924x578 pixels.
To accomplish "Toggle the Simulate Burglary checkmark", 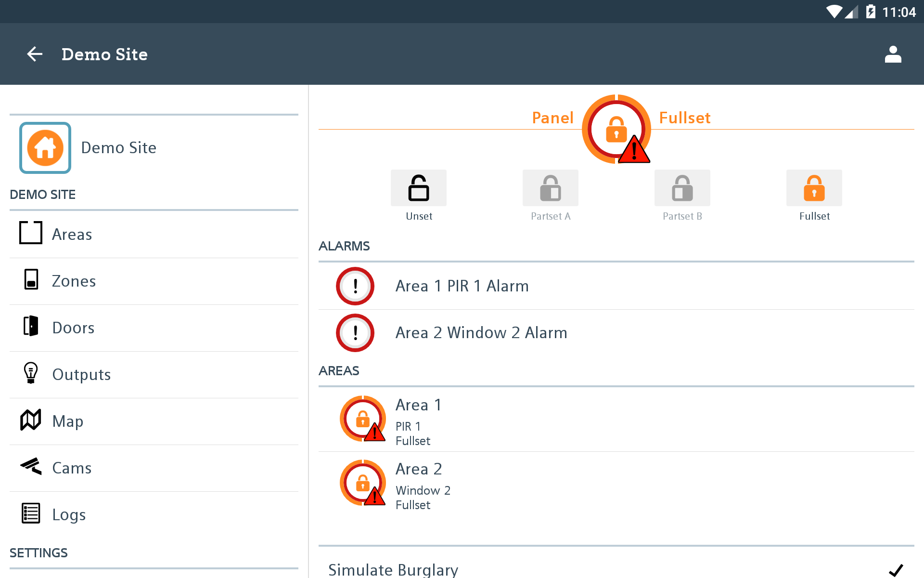I will pyautogui.click(x=896, y=570).
